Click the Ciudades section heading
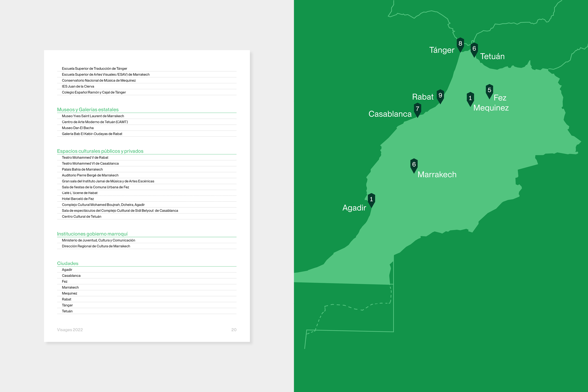Screen dimensions: 588x392 coord(68,263)
